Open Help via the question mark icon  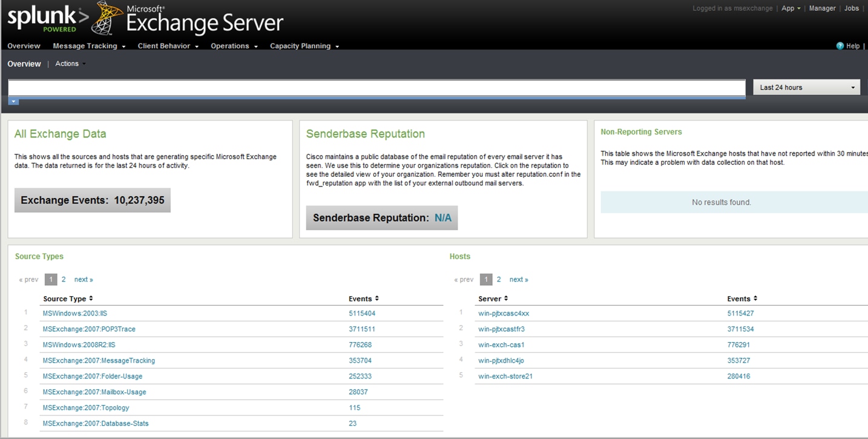840,46
